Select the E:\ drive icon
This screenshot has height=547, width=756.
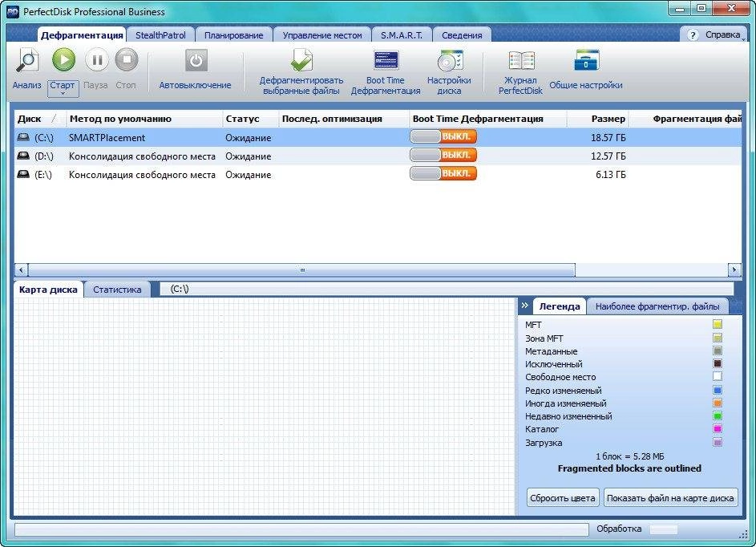[x=23, y=174]
